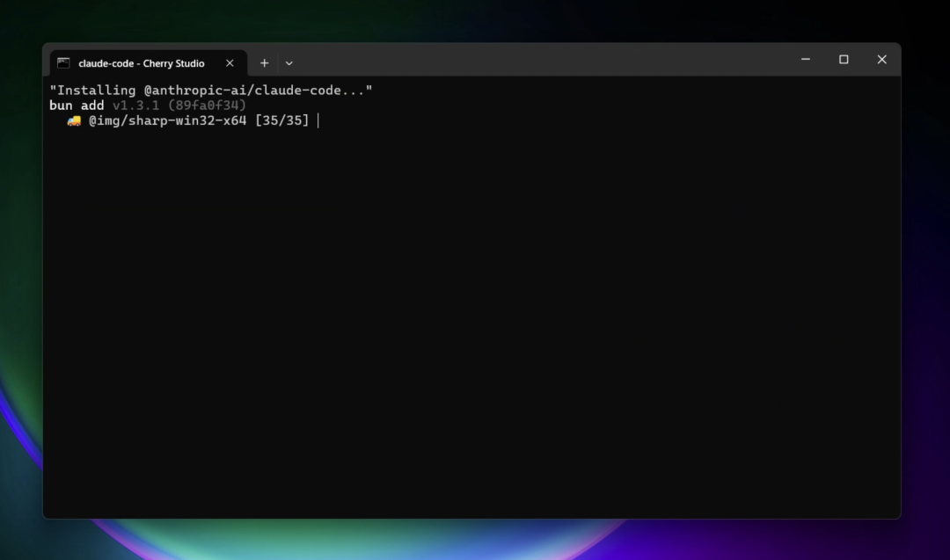Image resolution: width=950 pixels, height=560 pixels.
Task: Maximize the terminal window
Action: [x=844, y=59]
